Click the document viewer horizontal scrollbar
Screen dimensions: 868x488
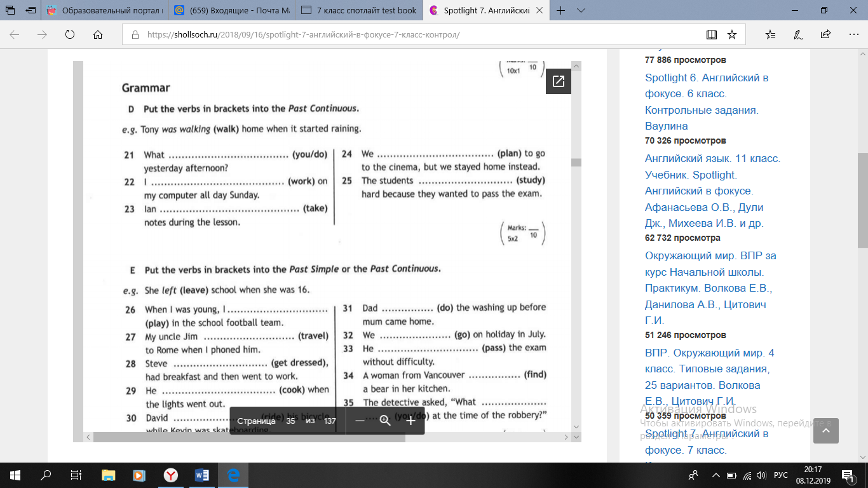250,437
